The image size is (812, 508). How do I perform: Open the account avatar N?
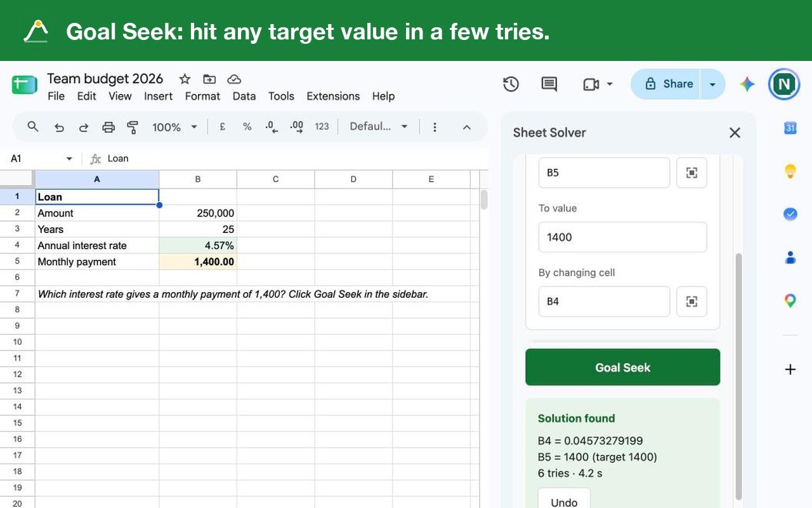coord(784,84)
